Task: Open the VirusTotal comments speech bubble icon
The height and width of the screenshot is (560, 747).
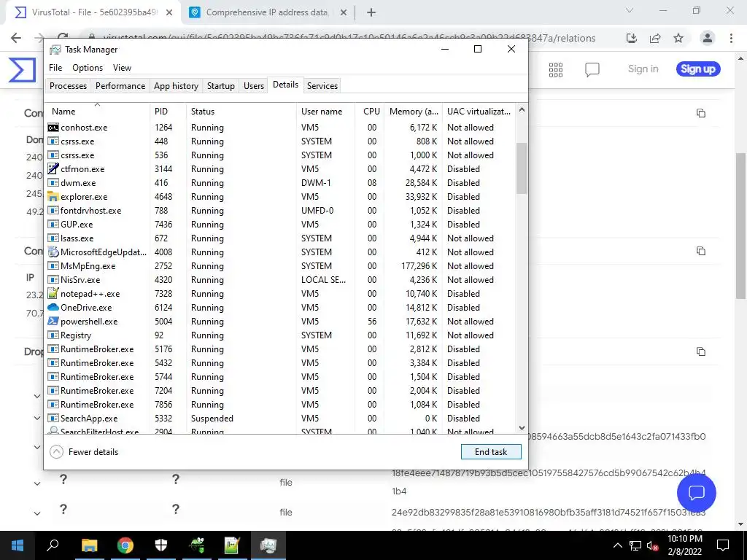Action: click(592, 70)
